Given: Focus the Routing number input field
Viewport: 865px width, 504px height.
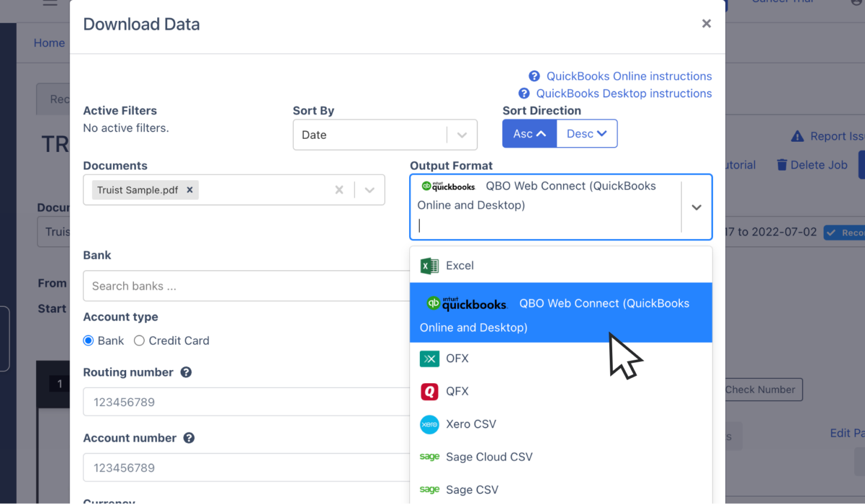Looking at the screenshot, I should [246, 402].
